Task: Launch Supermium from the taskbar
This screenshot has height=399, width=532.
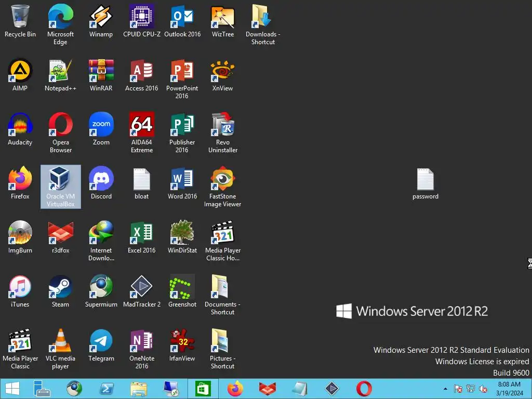Action: click(x=74, y=389)
